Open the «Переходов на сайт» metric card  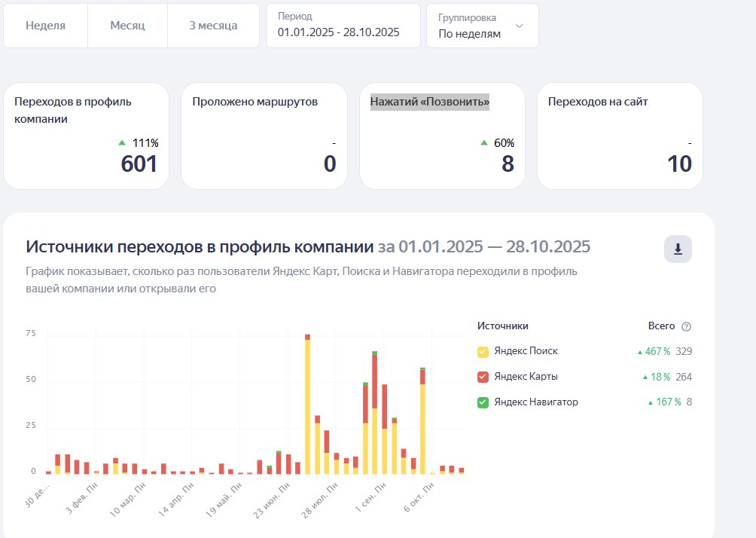619,136
